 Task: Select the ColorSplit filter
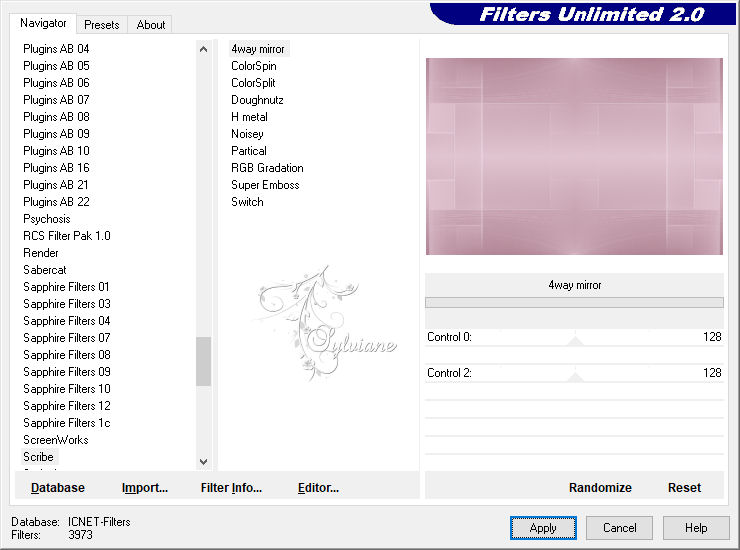click(x=253, y=83)
